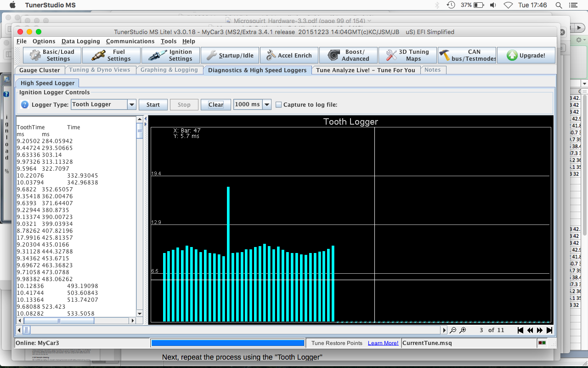Click Clear logger button
Screen dimensions: 588x368
[x=216, y=104]
